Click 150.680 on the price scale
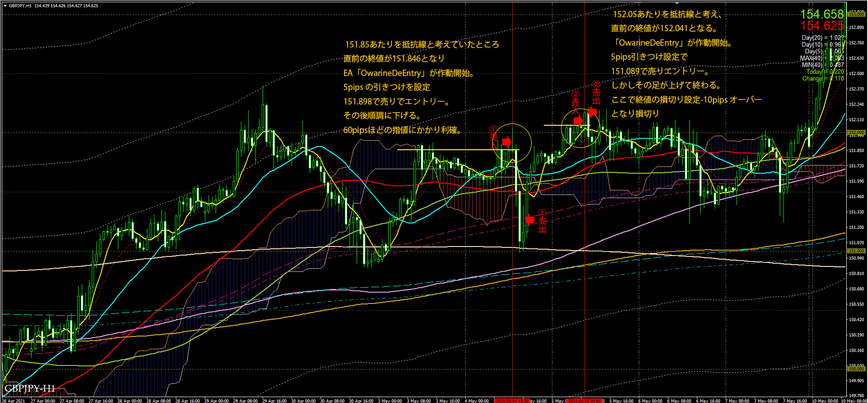 (x=857, y=289)
